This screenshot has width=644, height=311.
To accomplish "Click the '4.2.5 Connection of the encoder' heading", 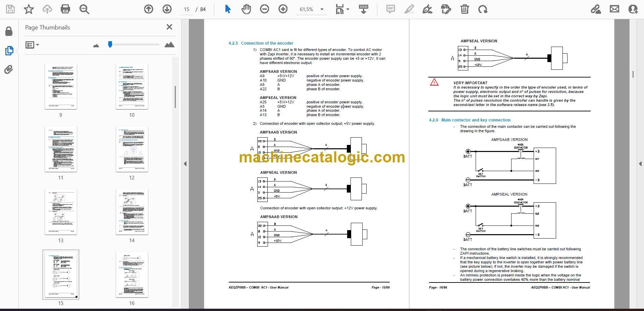I will 261,43.
